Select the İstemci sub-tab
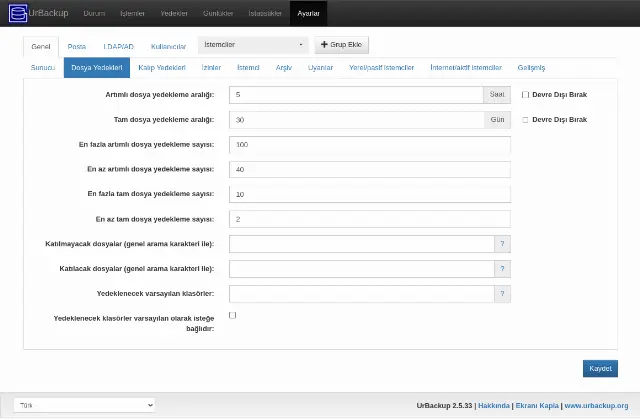This screenshot has width=640, height=420. (x=248, y=68)
